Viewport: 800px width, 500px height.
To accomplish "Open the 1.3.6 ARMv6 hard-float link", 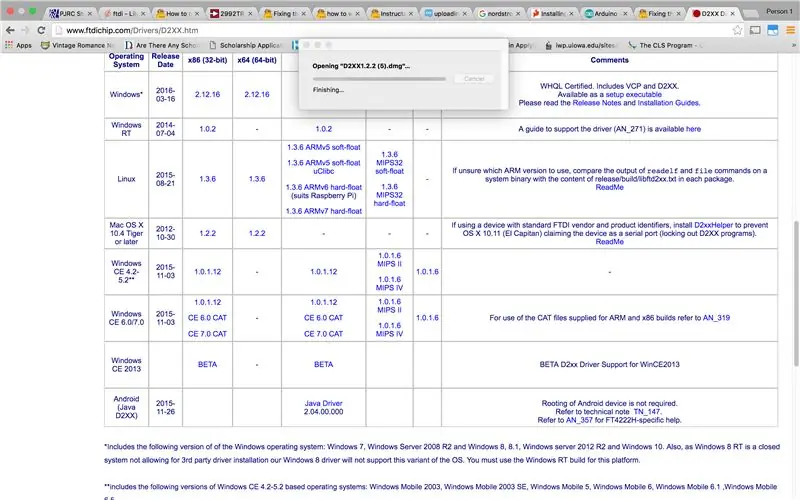I will pyautogui.click(x=323, y=187).
